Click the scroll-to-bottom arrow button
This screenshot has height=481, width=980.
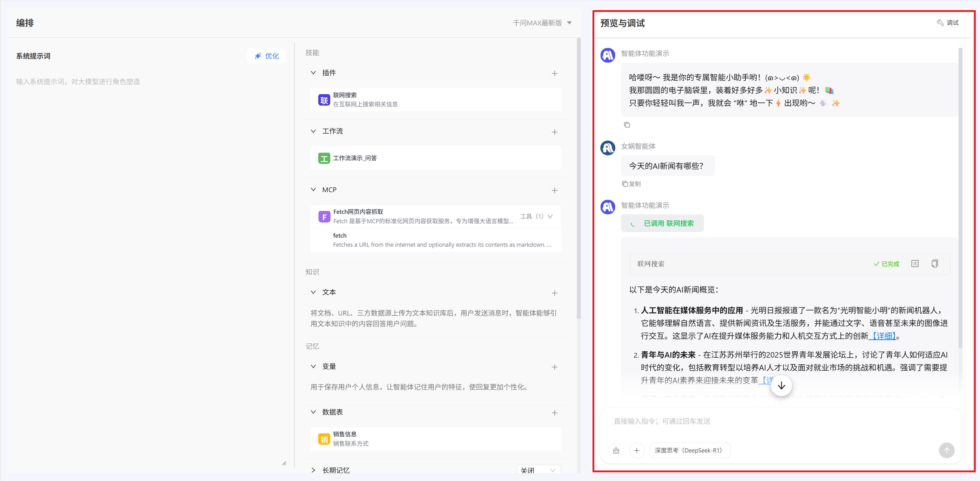781,386
